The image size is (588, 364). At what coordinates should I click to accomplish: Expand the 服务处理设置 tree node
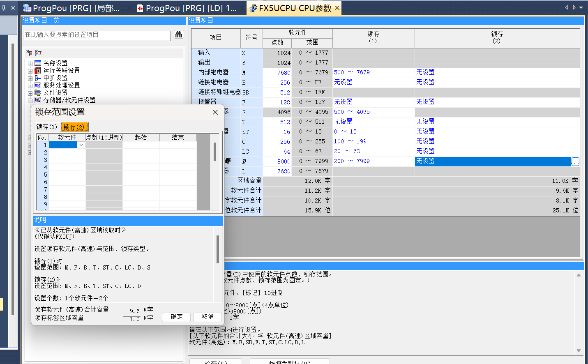pos(30,86)
